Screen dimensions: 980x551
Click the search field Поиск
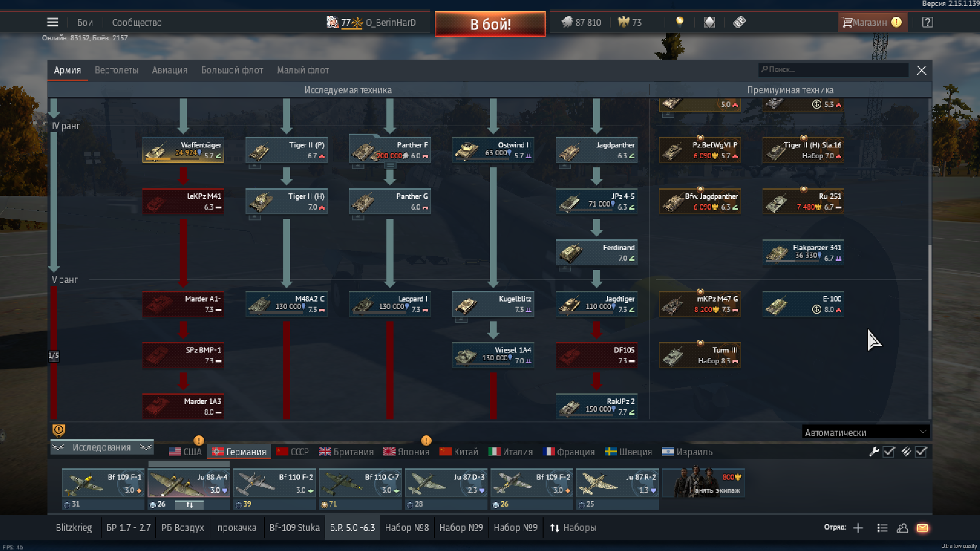coord(834,70)
